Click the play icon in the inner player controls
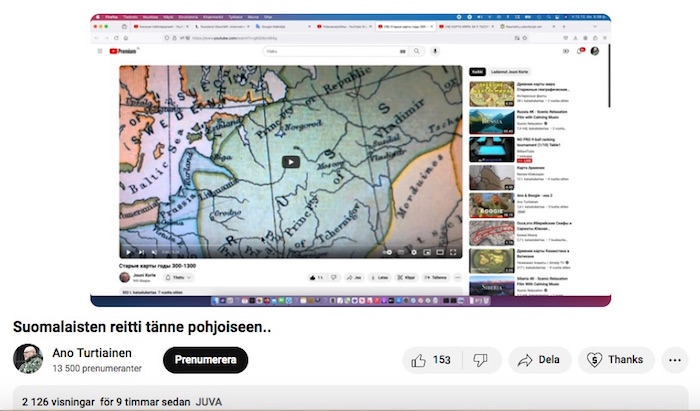 point(128,252)
